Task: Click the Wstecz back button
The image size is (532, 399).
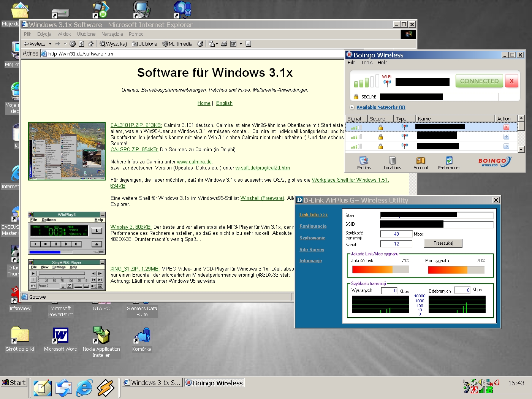Action: coord(35,44)
